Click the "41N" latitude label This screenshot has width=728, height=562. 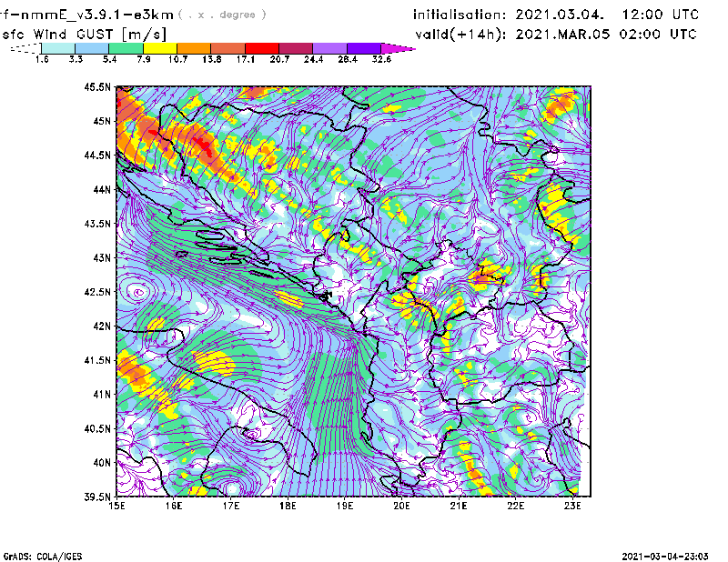[x=102, y=395]
